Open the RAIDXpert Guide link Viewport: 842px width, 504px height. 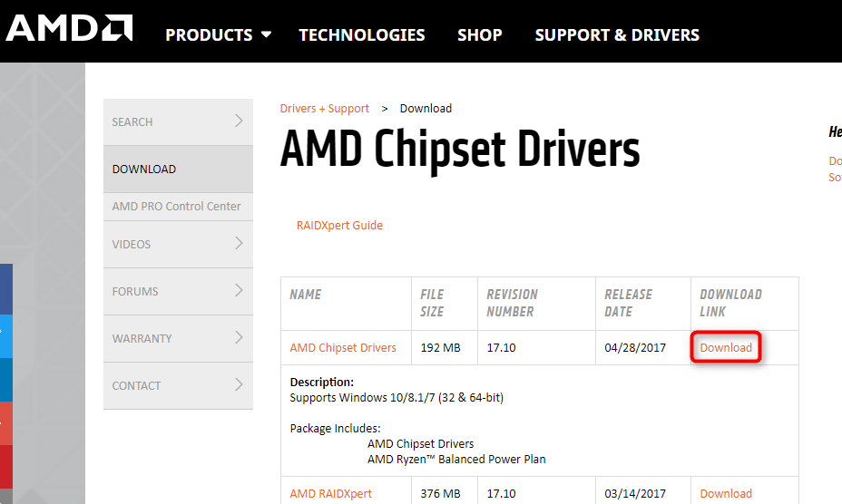[x=339, y=226]
